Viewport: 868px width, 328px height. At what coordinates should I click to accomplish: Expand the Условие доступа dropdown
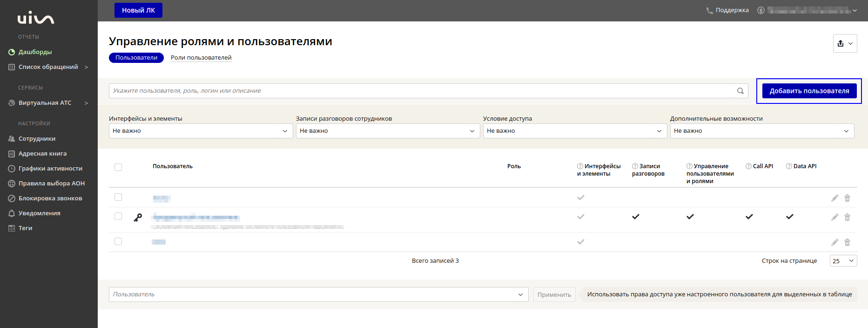[574, 131]
